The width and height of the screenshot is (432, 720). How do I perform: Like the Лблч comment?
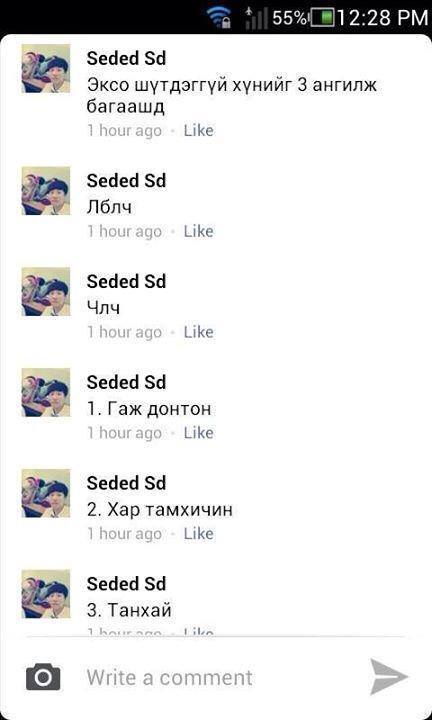(198, 231)
